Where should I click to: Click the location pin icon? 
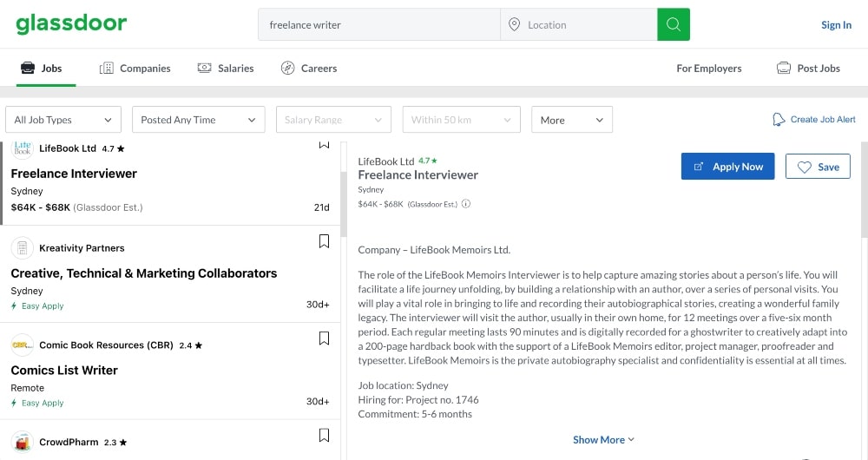(x=514, y=24)
